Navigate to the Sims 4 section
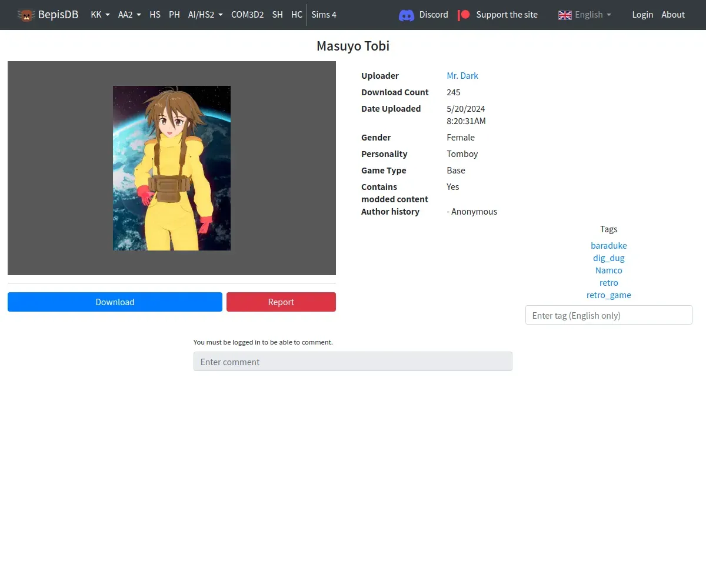 point(324,15)
